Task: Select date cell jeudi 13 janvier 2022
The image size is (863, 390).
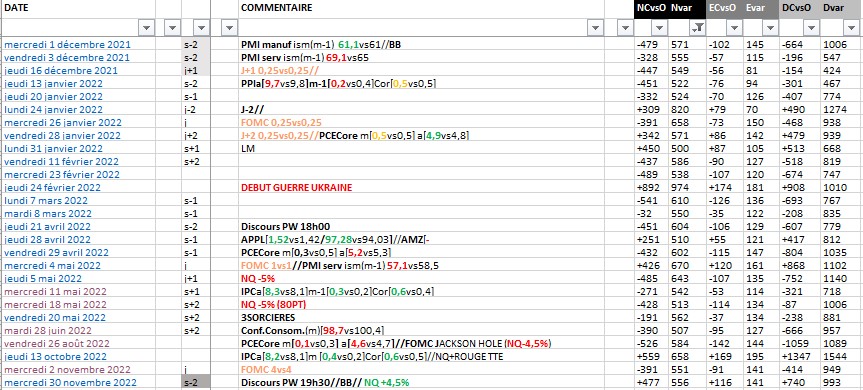Action: tap(78, 83)
